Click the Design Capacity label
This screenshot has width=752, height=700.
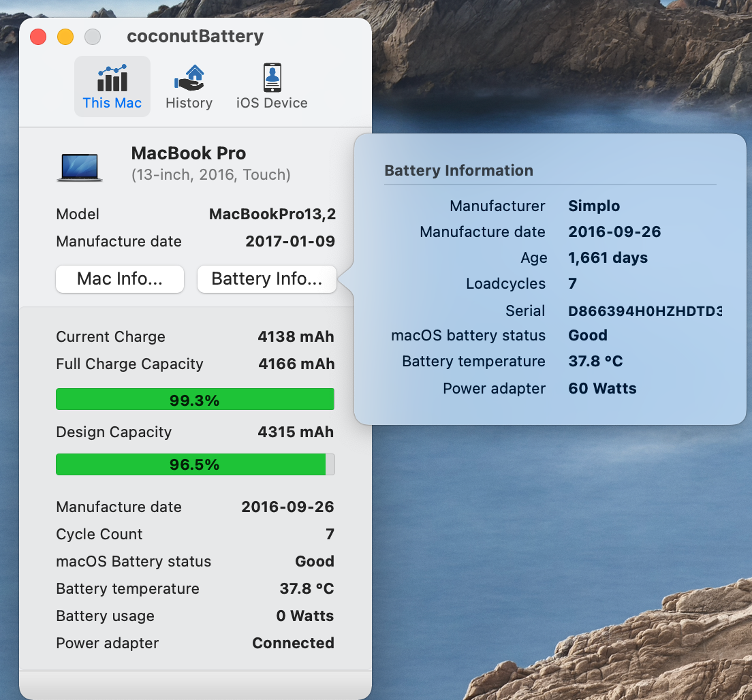[114, 432]
